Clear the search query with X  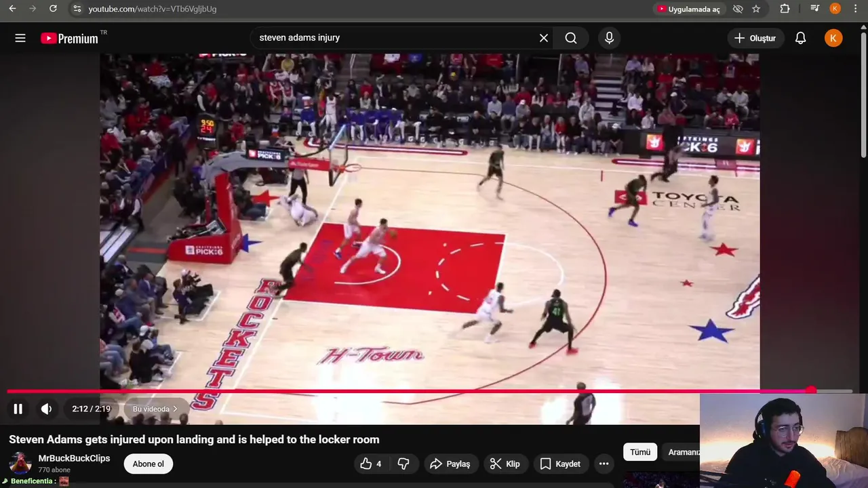click(544, 38)
